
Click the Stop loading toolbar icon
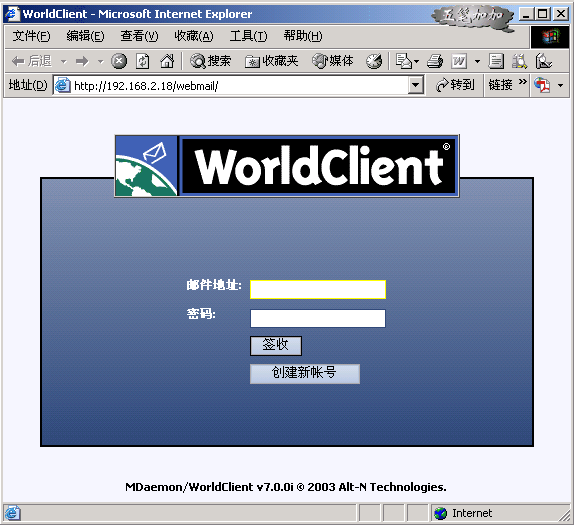(119, 61)
